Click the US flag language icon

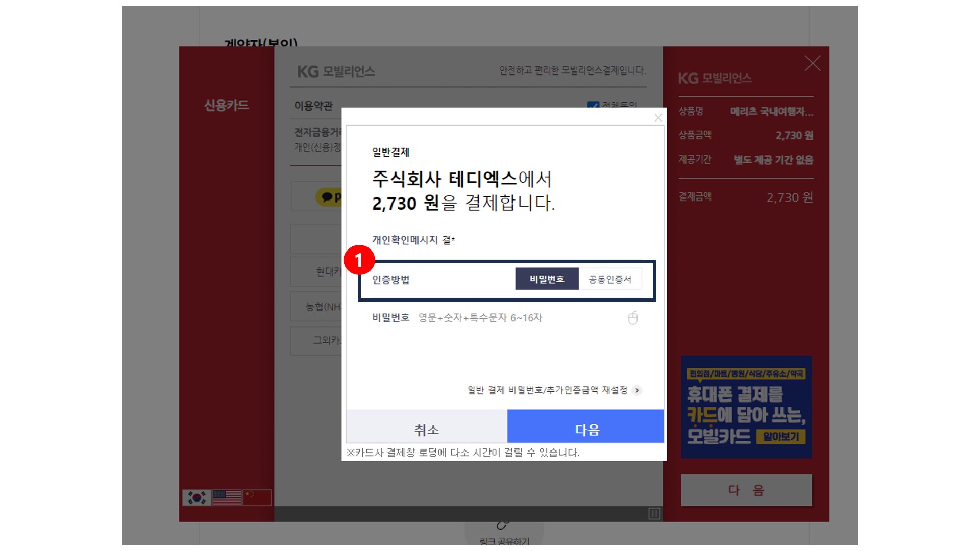pos(227,497)
